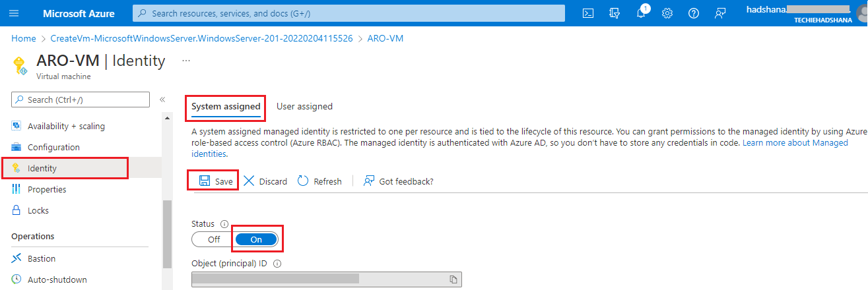Click the Configuration sidebar icon
The width and height of the screenshot is (868, 290).
coord(17,147)
